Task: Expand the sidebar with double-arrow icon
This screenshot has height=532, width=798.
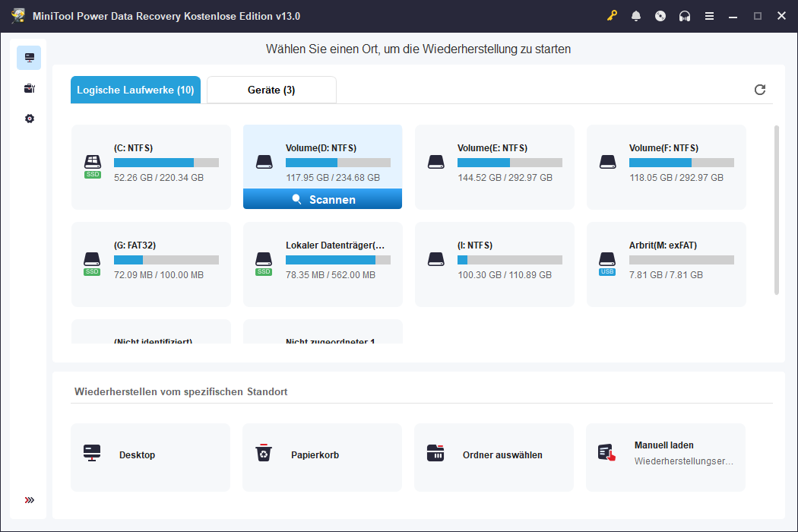Action: (x=29, y=500)
